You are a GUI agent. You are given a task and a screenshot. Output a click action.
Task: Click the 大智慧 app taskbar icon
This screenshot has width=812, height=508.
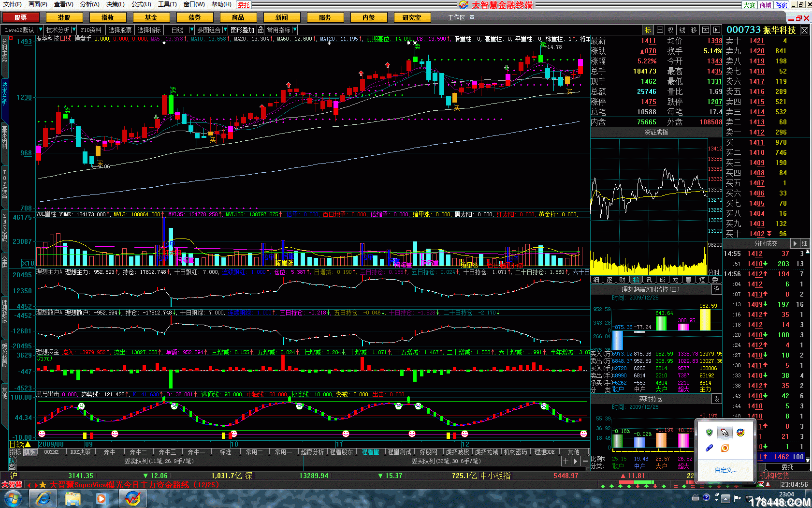click(133, 498)
